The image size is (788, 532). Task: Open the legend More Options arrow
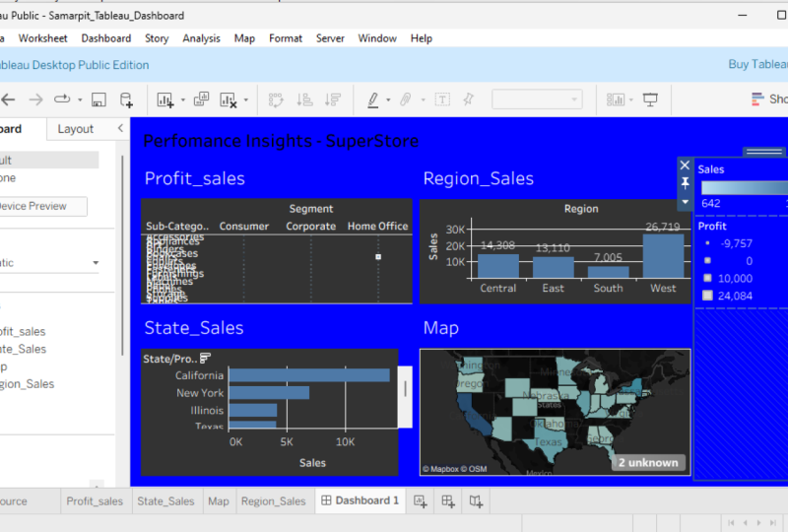pyautogui.click(x=685, y=202)
